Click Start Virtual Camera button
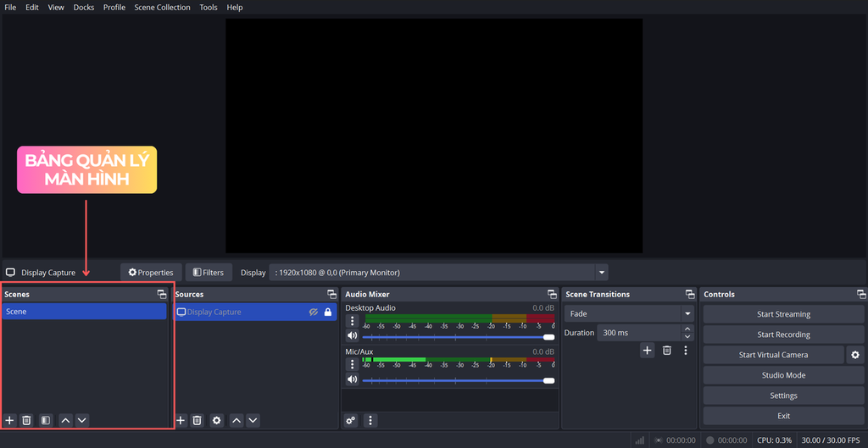 [x=773, y=355]
